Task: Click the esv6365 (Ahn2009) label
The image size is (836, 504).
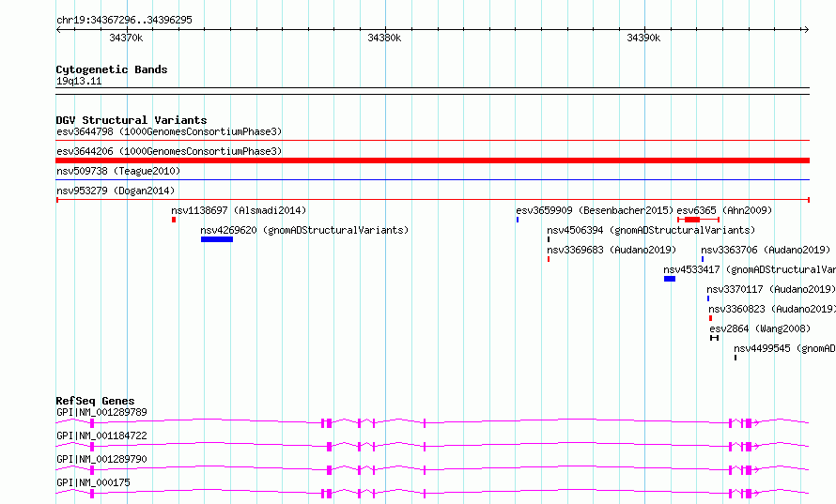Action: (x=724, y=210)
